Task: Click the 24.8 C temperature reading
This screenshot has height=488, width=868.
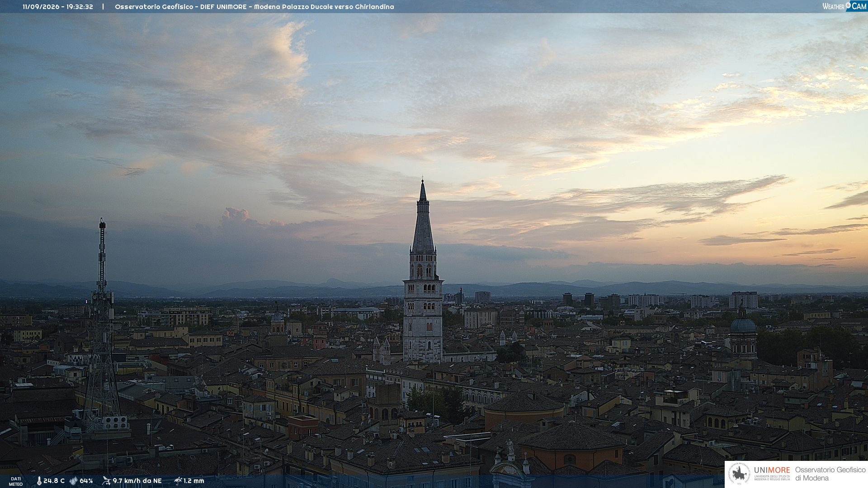Action: click(54, 481)
